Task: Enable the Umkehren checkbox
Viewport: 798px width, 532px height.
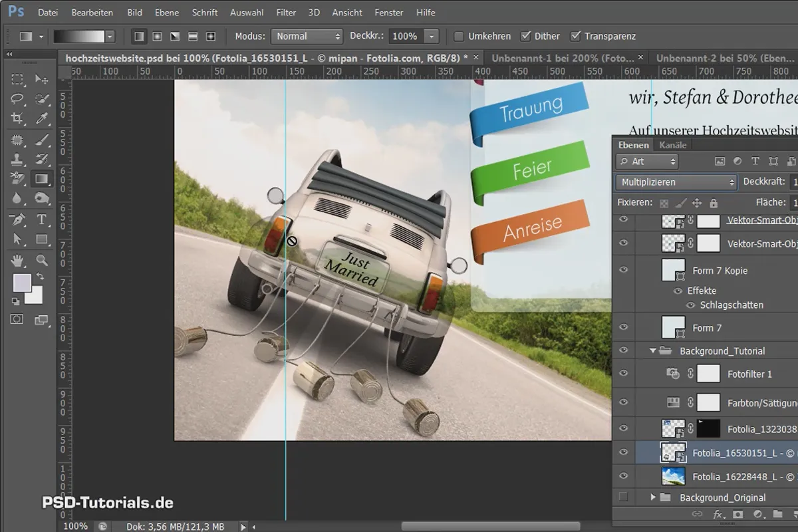Action: pos(459,36)
